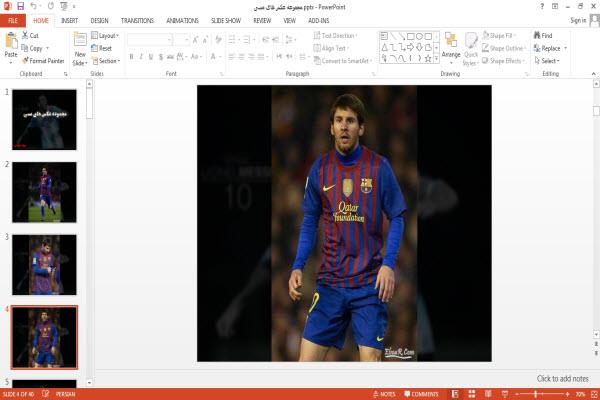Insert a New Slide
600x400 pixels.
pyautogui.click(x=80, y=50)
